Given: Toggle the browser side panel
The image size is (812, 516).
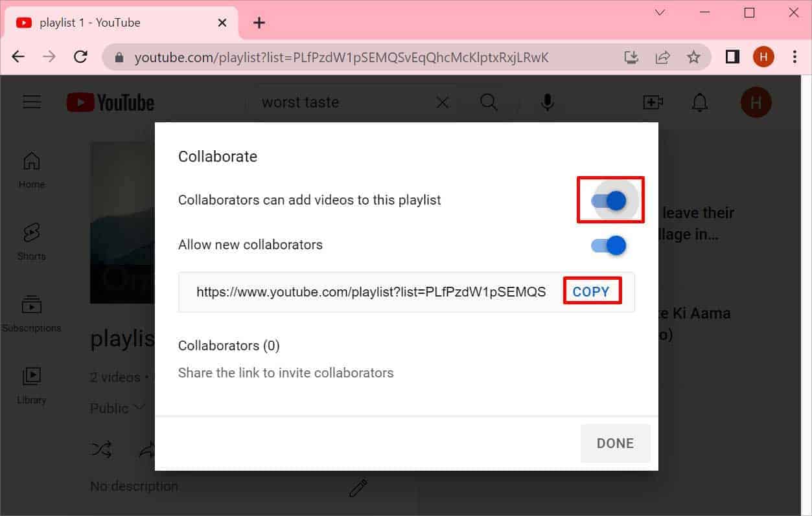Looking at the screenshot, I should (x=732, y=58).
